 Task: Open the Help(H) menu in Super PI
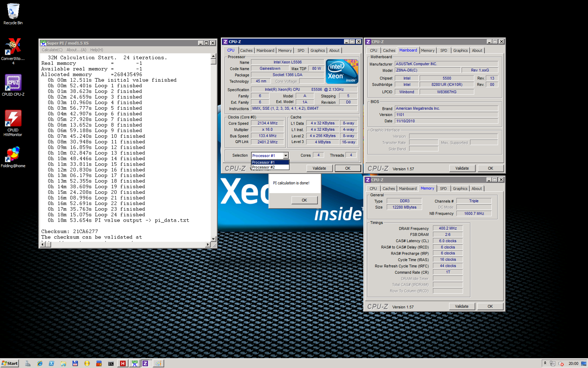tap(97, 50)
